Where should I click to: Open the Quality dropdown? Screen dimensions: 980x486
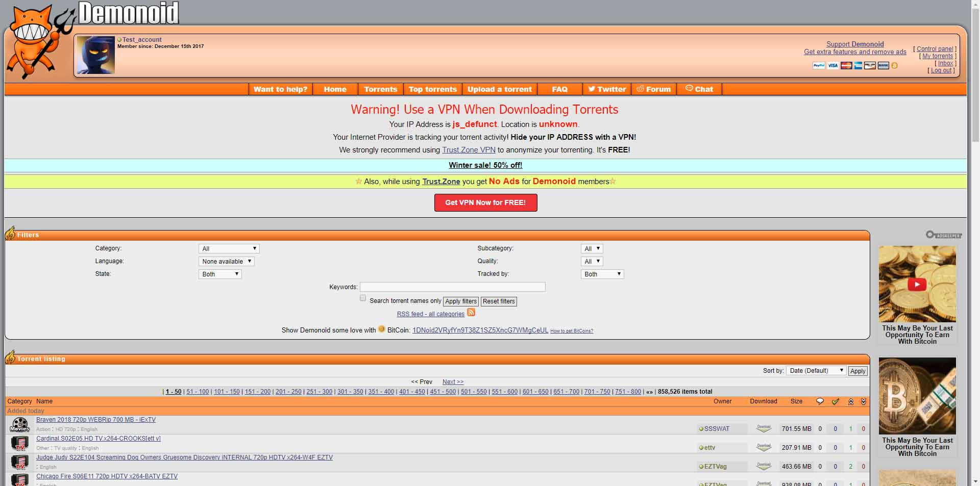click(x=592, y=261)
